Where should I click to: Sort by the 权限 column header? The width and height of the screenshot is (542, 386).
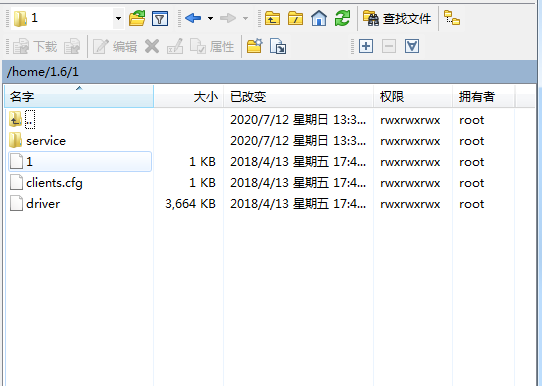coord(413,96)
